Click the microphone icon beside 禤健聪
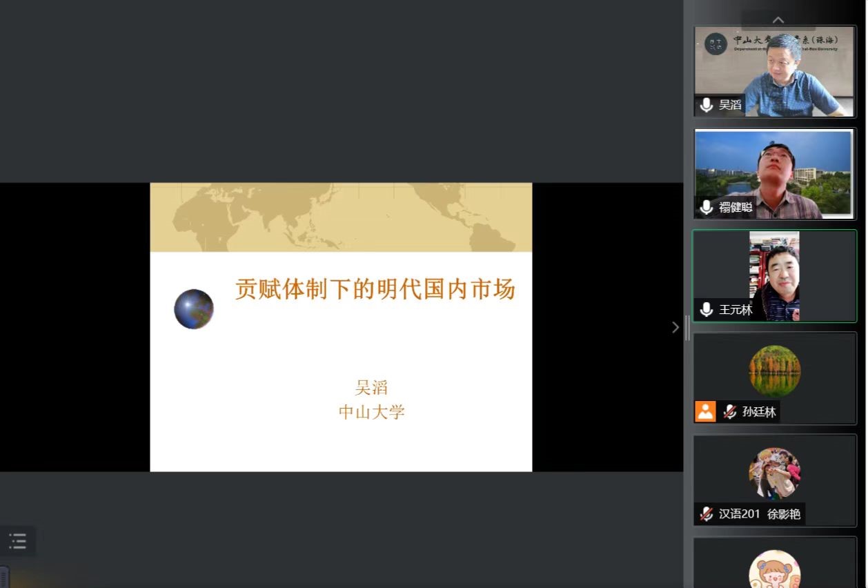 click(x=707, y=207)
